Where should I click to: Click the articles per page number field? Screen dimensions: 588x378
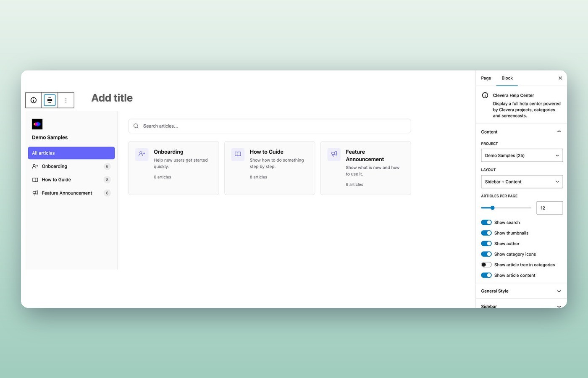point(550,208)
